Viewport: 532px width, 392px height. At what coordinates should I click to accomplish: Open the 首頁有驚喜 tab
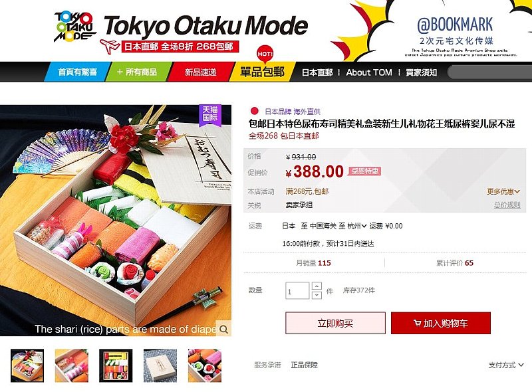coord(78,72)
